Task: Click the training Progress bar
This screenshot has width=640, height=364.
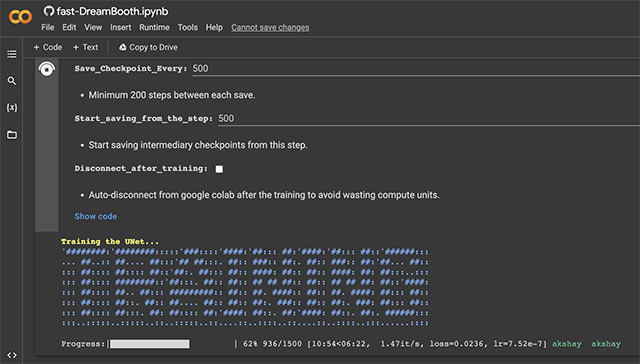Action: [x=150, y=344]
